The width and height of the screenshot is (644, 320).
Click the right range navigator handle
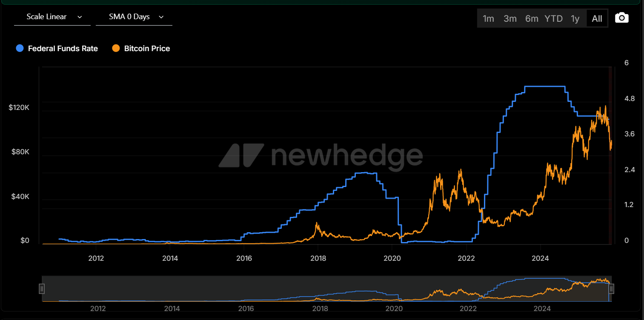pyautogui.click(x=611, y=289)
